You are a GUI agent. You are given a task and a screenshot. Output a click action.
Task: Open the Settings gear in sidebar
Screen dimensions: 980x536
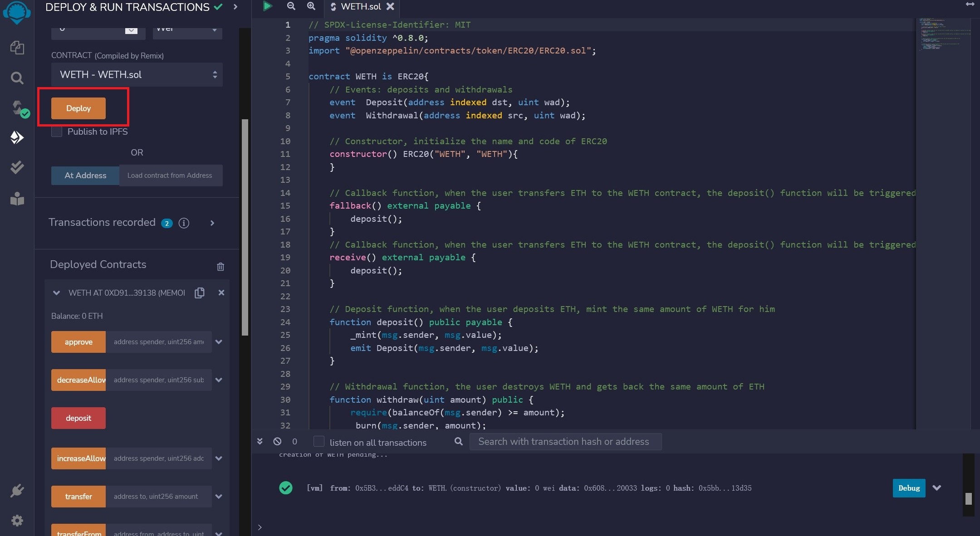click(x=17, y=521)
